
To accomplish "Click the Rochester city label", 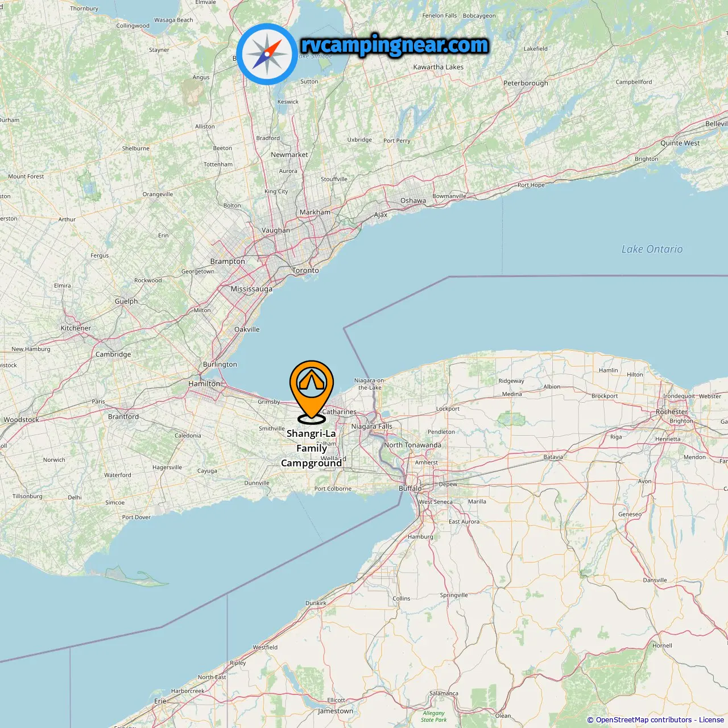I will 672,412.
